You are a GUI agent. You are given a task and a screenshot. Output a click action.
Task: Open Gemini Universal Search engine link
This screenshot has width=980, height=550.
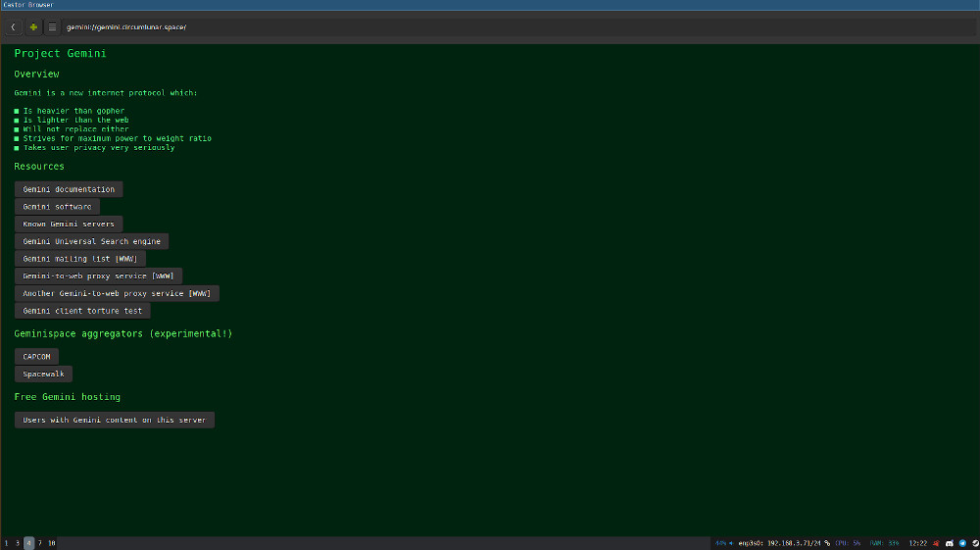pyautogui.click(x=91, y=241)
